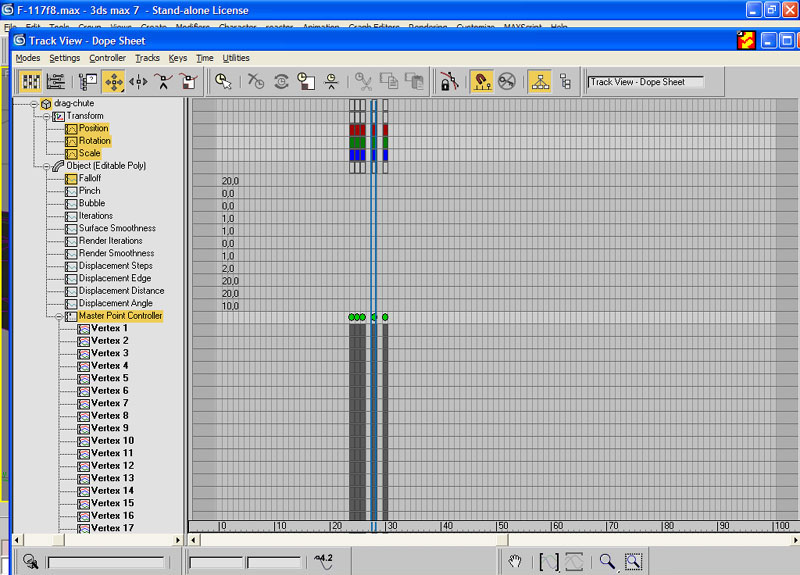Click the Scale Time icon
The height and width of the screenshot is (575, 800).
pos(306,82)
